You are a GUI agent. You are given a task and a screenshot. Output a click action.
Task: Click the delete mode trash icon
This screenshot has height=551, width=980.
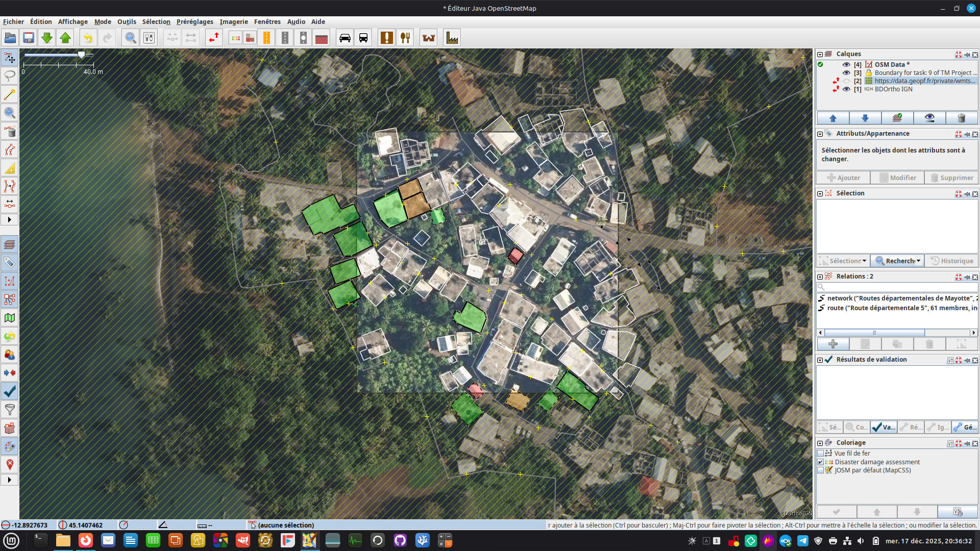[x=10, y=132]
